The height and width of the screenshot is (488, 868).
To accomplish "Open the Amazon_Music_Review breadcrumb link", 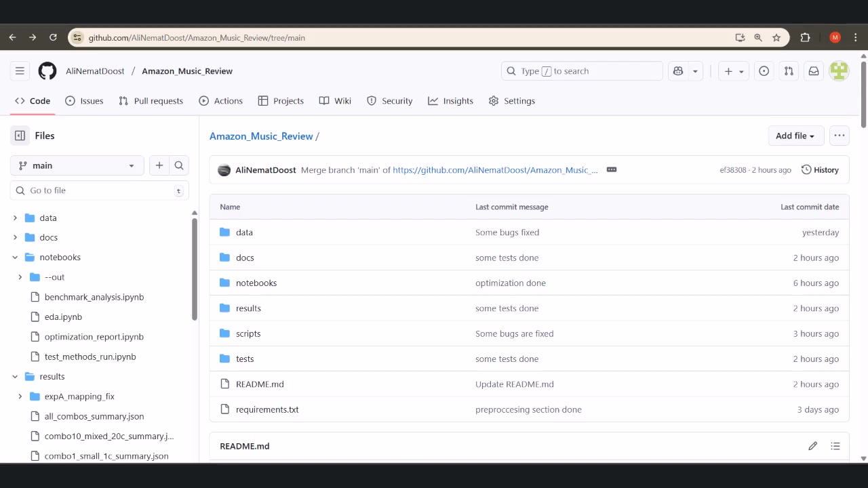I will point(261,136).
